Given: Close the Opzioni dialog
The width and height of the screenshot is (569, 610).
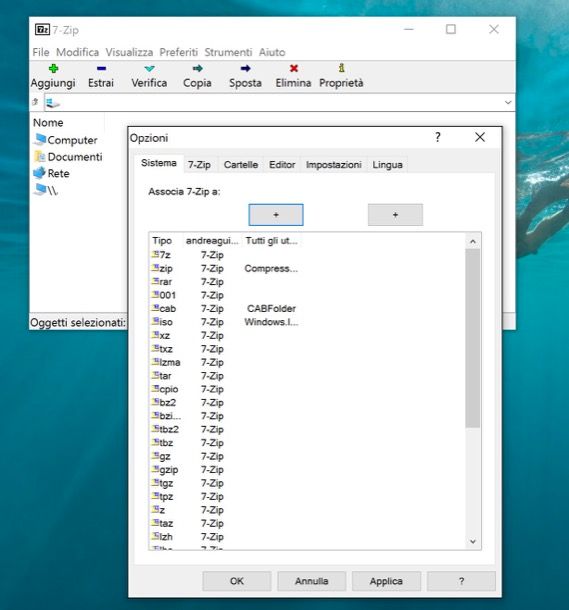Looking at the screenshot, I should 480,137.
